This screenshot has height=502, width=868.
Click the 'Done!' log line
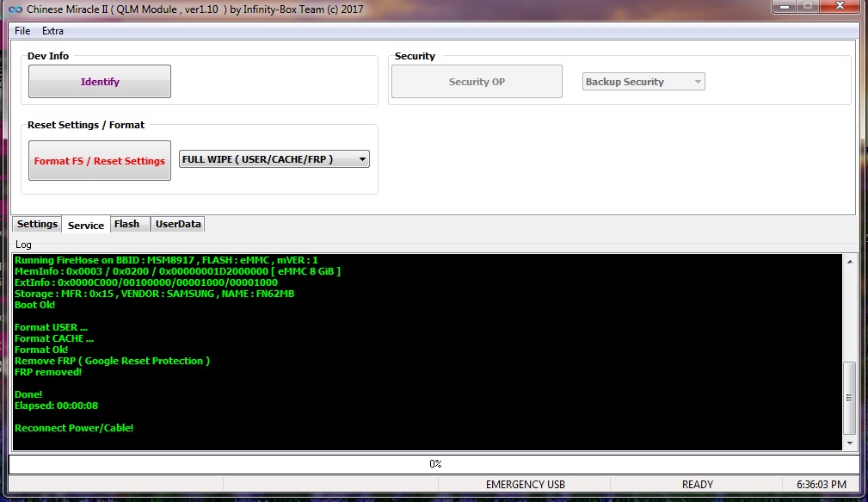click(28, 394)
